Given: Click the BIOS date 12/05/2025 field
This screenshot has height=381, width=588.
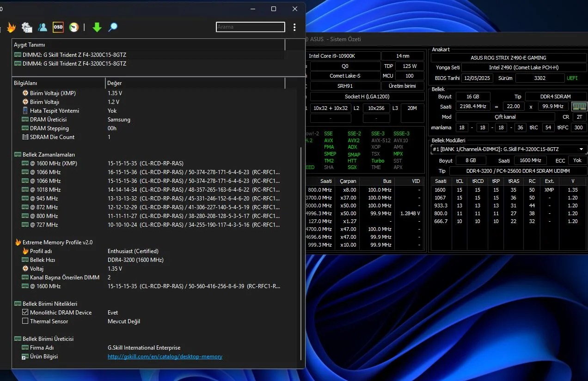Looking at the screenshot, I should pyautogui.click(x=478, y=78).
